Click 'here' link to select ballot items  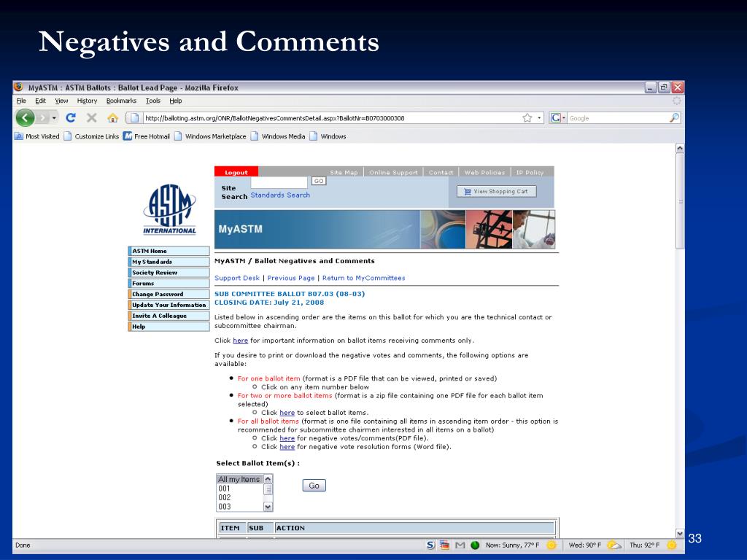pyautogui.click(x=287, y=413)
